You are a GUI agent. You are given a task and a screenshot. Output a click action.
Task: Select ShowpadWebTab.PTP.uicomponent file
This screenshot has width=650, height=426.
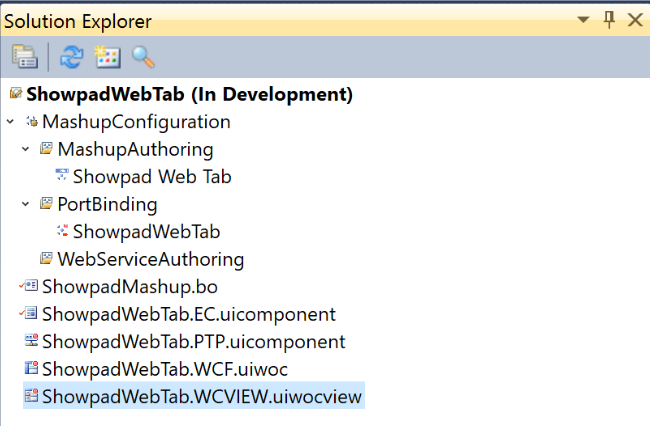(193, 342)
